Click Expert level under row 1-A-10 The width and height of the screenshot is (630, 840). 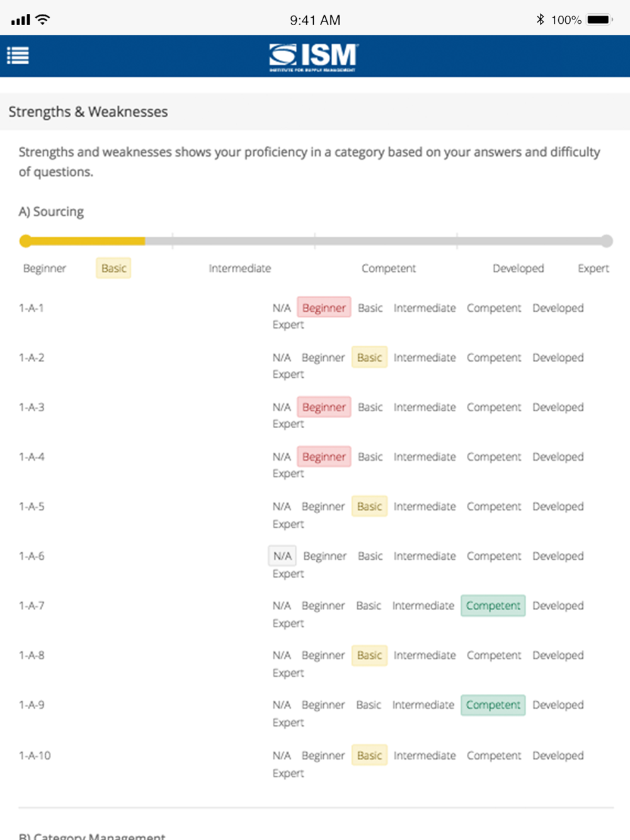[288, 773]
